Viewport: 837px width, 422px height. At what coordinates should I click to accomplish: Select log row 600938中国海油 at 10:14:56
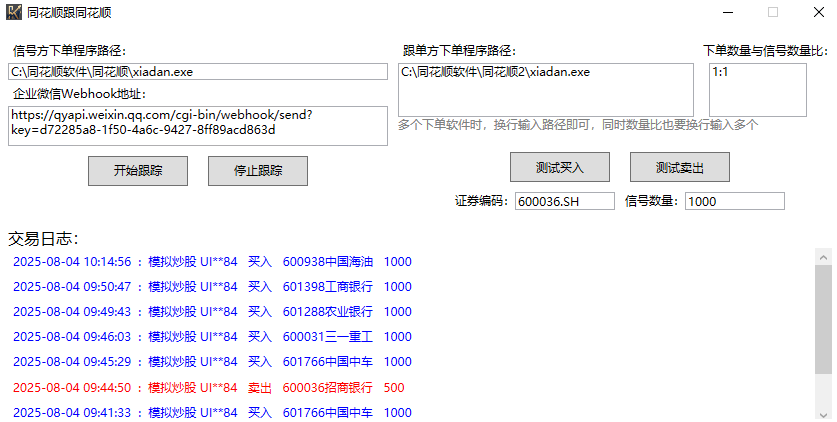click(212, 262)
